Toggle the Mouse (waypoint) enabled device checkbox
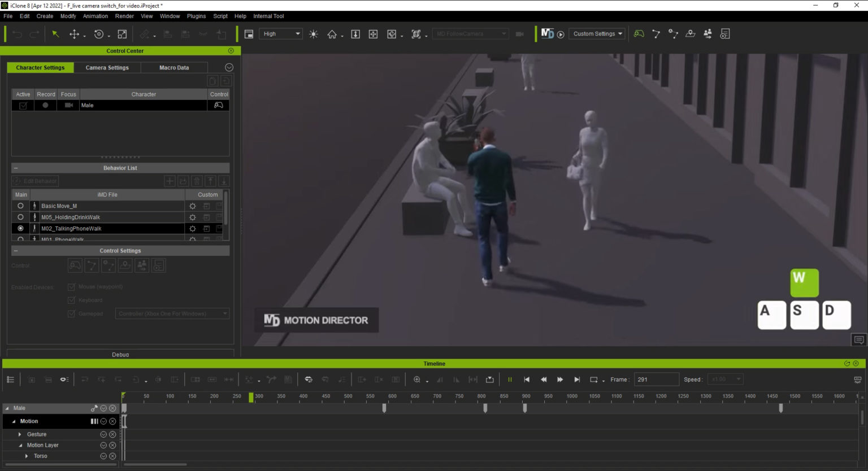868x471 pixels. tap(71, 286)
